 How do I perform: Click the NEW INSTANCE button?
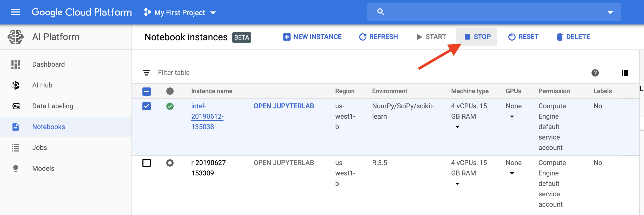(312, 37)
